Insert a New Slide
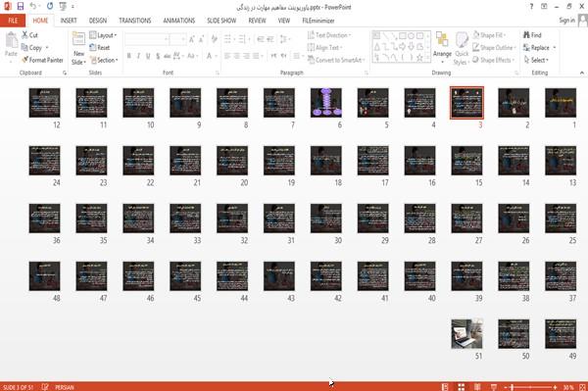 (78, 49)
